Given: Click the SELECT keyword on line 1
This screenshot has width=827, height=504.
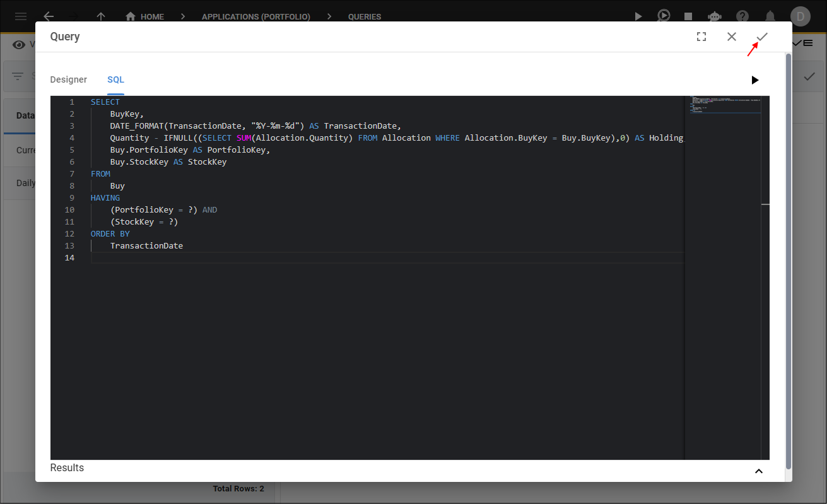Looking at the screenshot, I should (105, 102).
